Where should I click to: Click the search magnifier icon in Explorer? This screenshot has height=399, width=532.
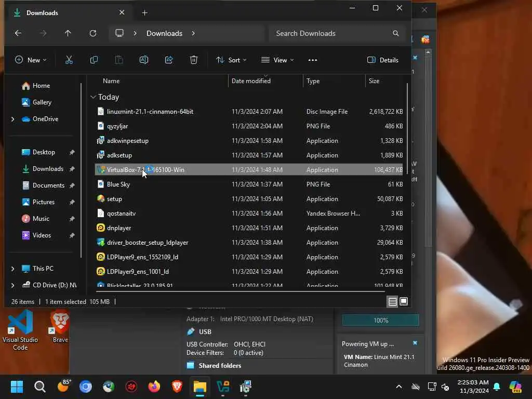[395, 33]
